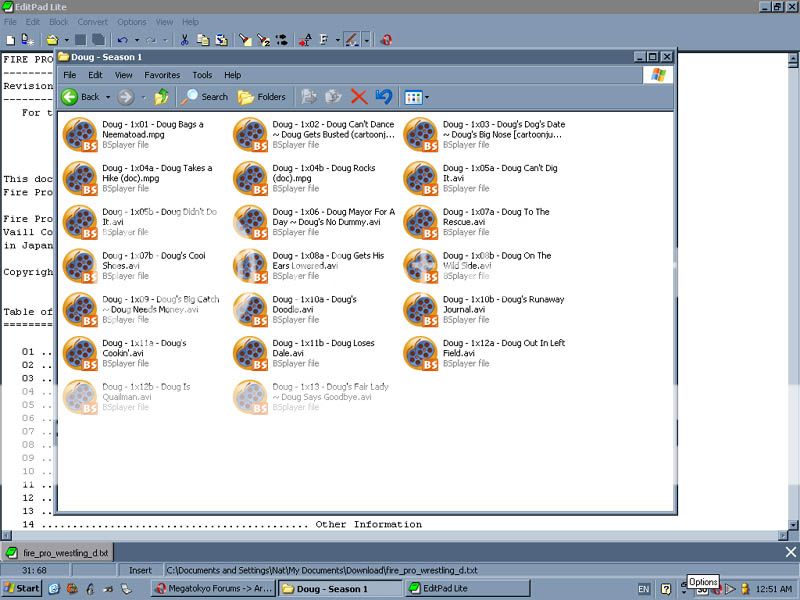
Task: Open the Favorites menu in Explorer
Action: tap(162, 75)
